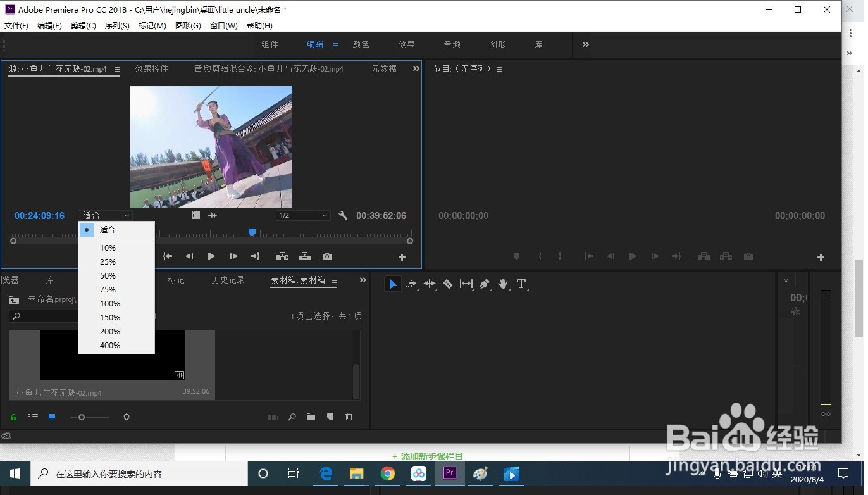Click the Source monitor playhead marker

point(252,232)
